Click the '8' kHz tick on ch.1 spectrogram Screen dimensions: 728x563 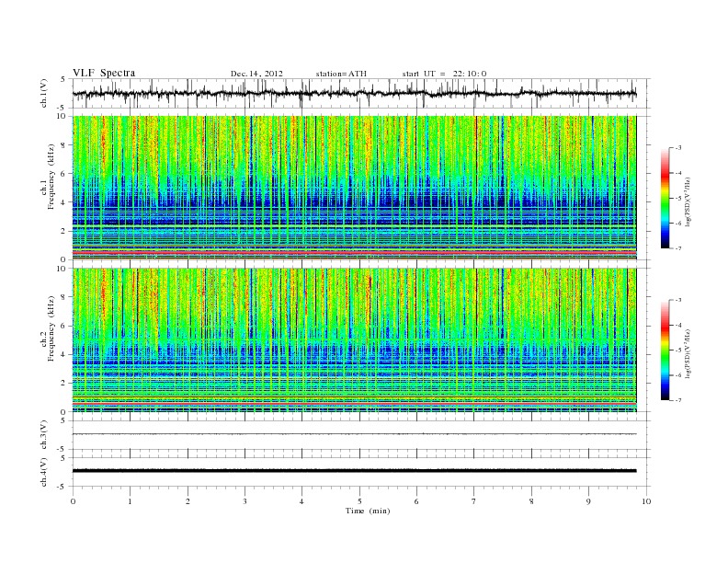(64, 145)
